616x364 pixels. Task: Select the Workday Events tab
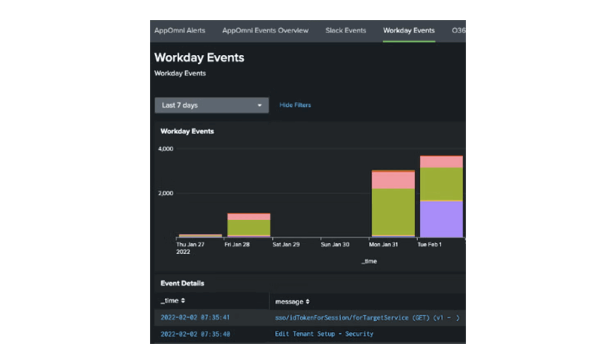point(409,31)
